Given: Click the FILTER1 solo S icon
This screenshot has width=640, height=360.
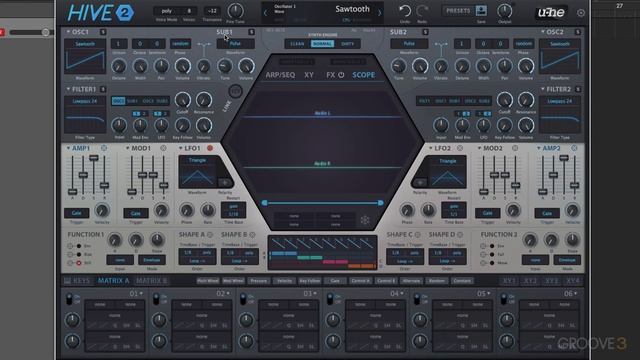Looking at the screenshot, I should (103, 89).
